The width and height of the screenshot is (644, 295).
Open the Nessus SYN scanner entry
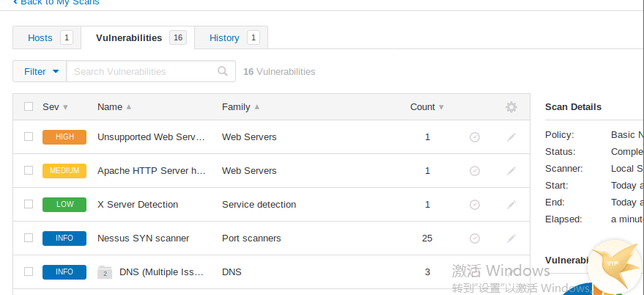[x=143, y=238]
